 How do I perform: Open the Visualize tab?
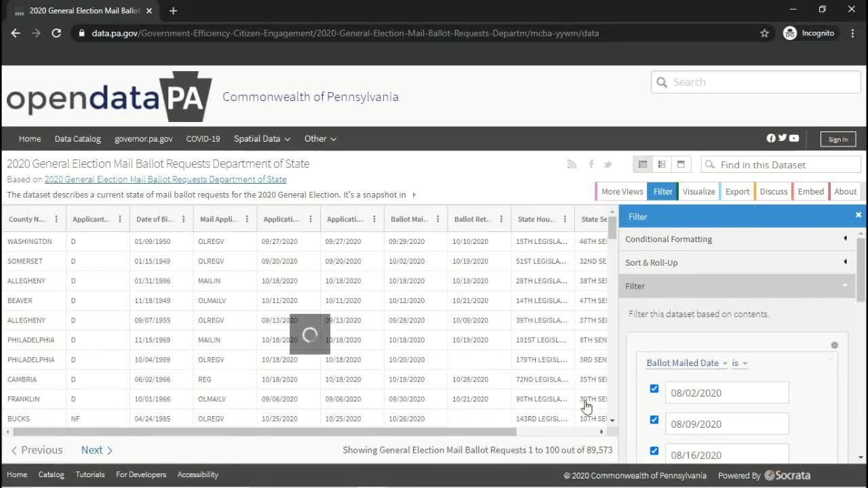[x=698, y=191]
